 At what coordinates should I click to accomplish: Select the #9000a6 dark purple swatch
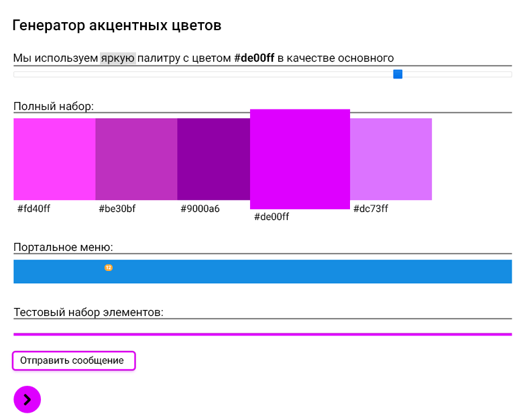213,159
